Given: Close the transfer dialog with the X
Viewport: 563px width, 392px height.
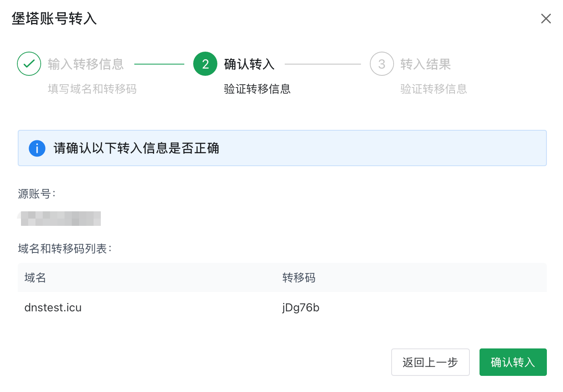Looking at the screenshot, I should [x=546, y=18].
